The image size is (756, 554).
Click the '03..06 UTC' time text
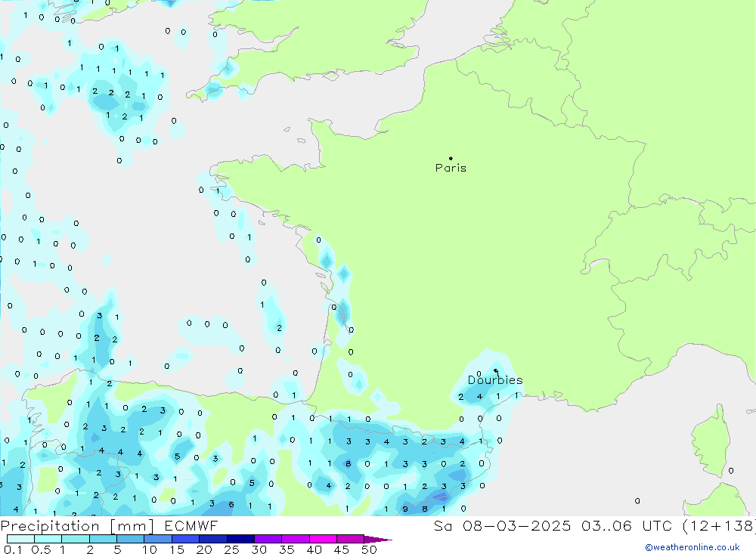tap(627, 525)
